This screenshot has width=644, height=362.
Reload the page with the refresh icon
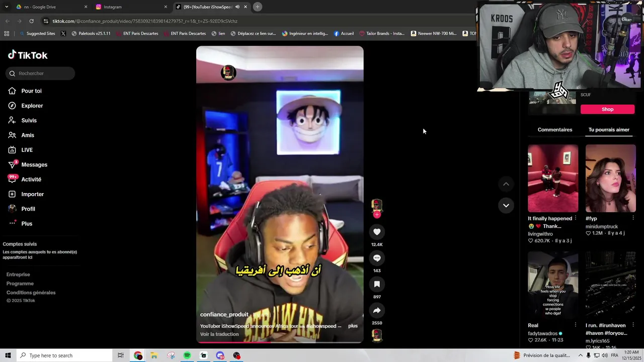pyautogui.click(x=31, y=21)
